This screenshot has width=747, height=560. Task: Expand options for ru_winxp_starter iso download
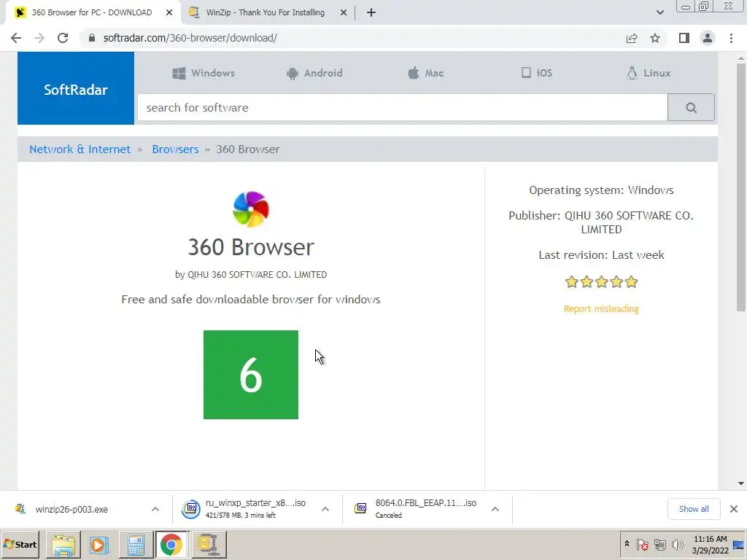(x=325, y=510)
